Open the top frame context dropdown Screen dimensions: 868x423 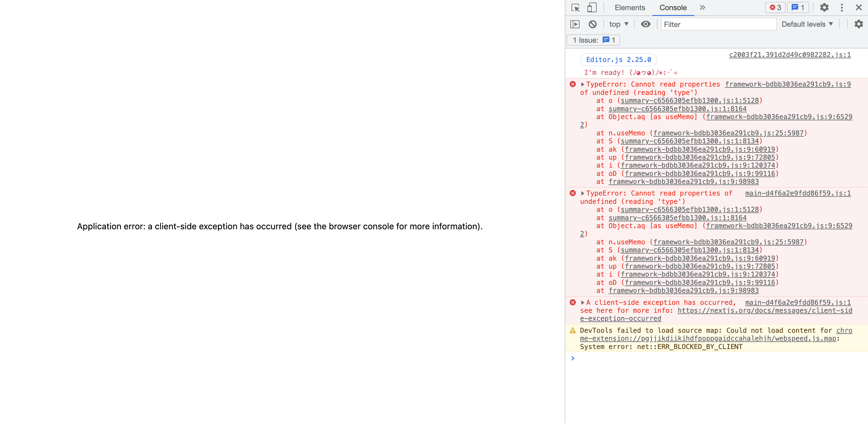coord(618,24)
